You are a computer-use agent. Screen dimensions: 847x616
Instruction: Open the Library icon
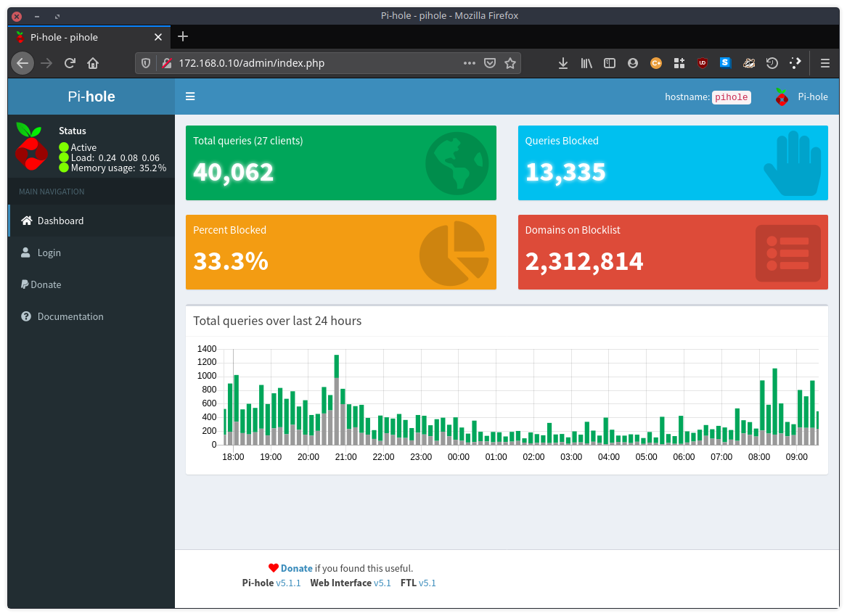(x=586, y=63)
